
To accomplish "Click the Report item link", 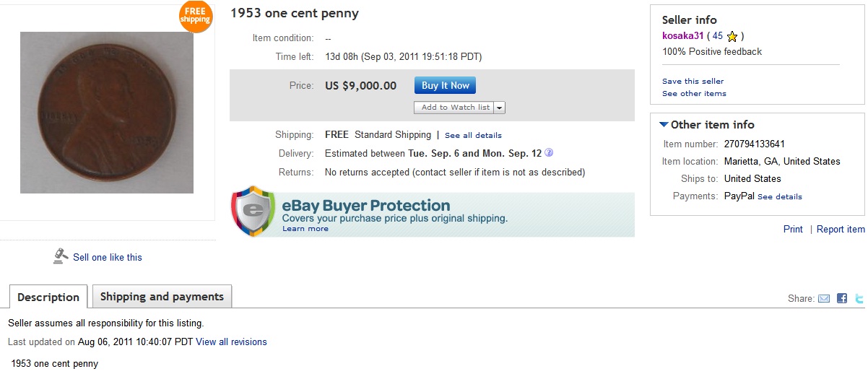I will [841, 229].
